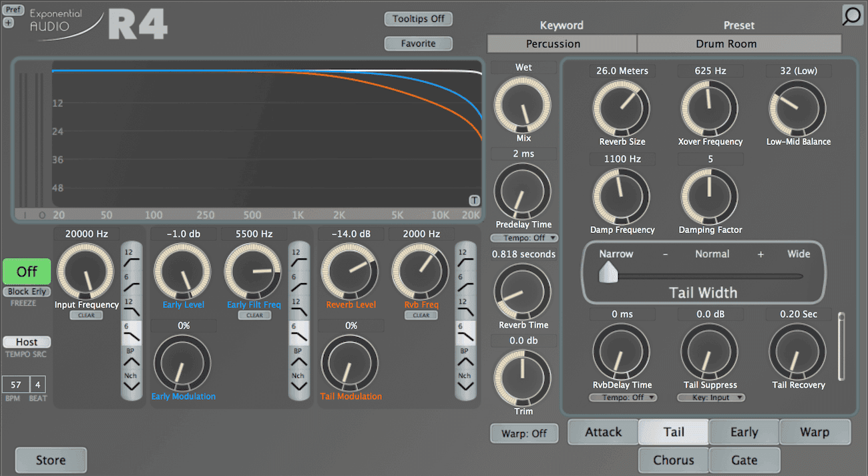This screenshot has height=476, width=868.
Task: Open the preset search magnifier icon
Action: pyautogui.click(x=852, y=15)
